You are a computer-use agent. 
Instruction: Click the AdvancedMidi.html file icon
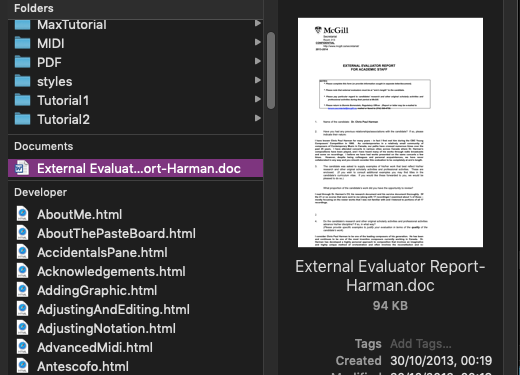point(22,347)
